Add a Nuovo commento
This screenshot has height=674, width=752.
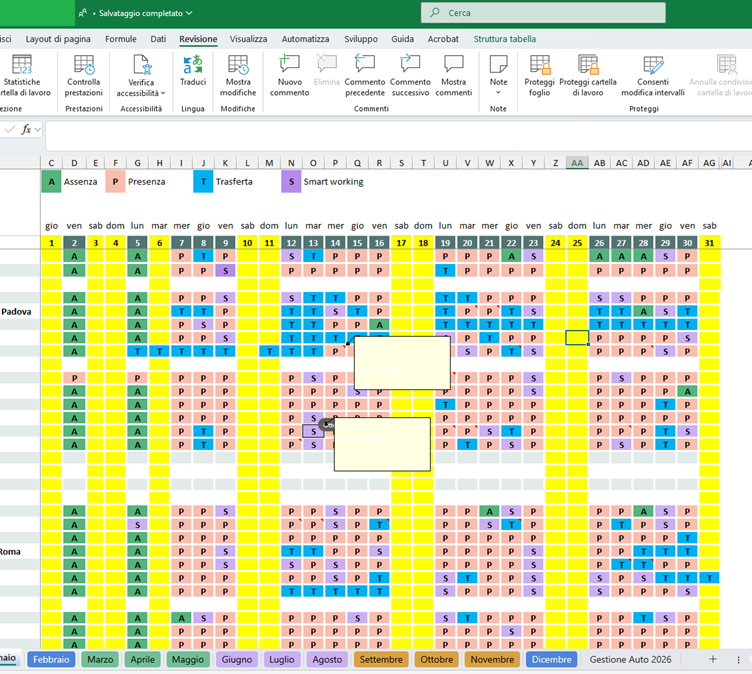289,76
